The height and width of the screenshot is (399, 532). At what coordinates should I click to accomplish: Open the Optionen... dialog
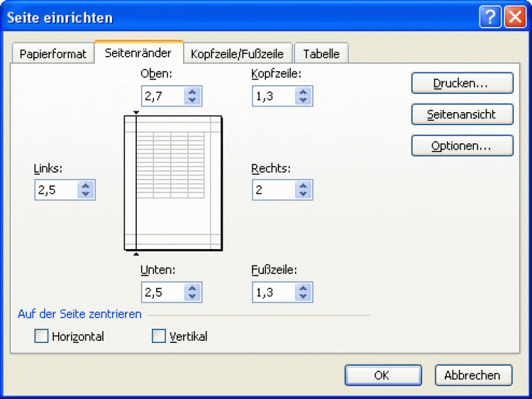coord(462,146)
